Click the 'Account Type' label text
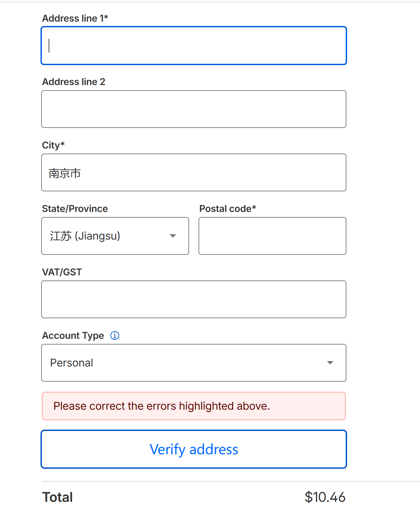420x516 pixels. coord(73,335)
